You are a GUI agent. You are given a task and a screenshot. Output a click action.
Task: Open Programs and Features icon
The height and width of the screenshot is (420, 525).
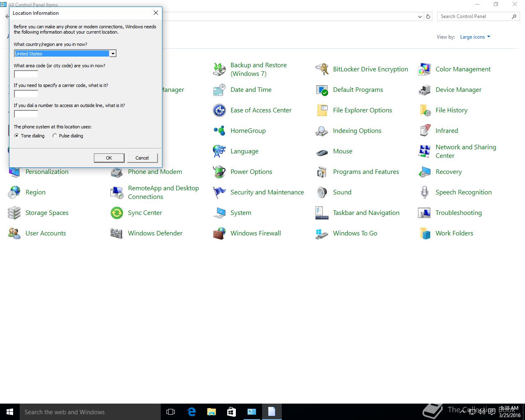pos(322,172)
